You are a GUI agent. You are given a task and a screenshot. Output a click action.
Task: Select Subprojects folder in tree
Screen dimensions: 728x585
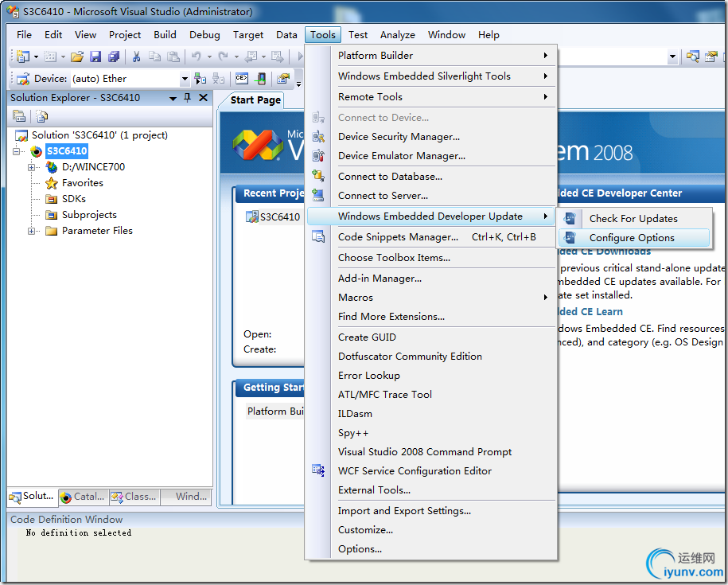pos(89,215)
